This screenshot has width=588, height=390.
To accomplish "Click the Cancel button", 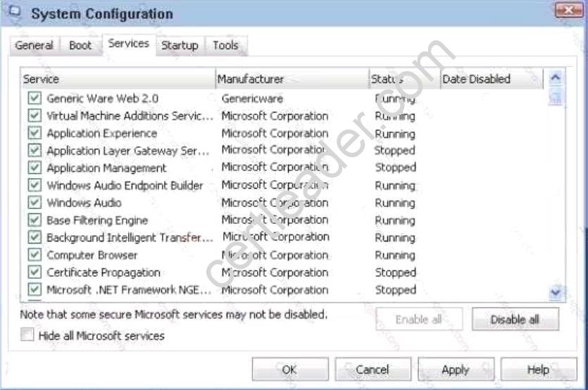I will point(373,370).
